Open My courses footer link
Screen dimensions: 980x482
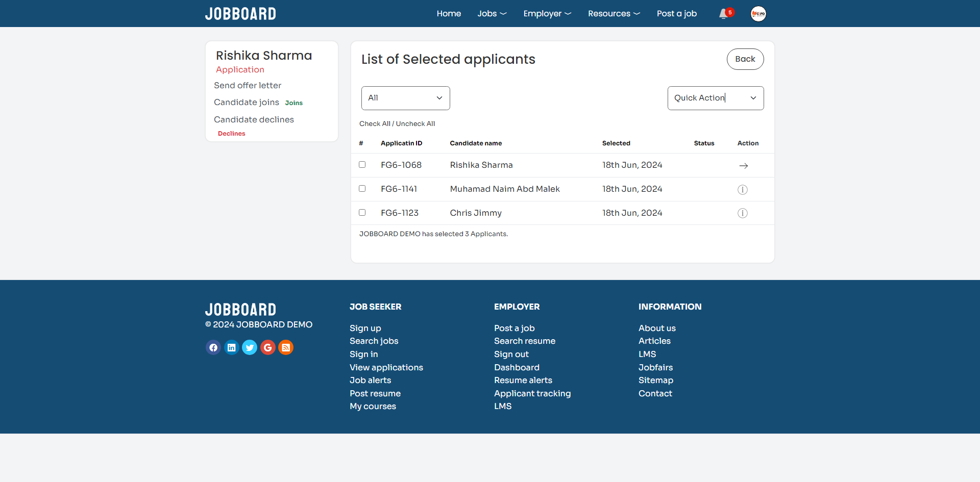[373, 407]
